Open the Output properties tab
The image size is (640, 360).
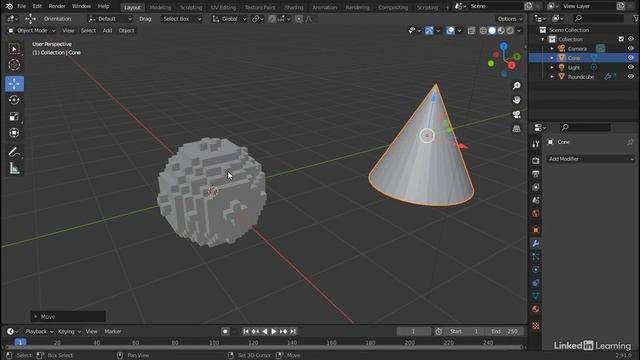click(536, 174)
